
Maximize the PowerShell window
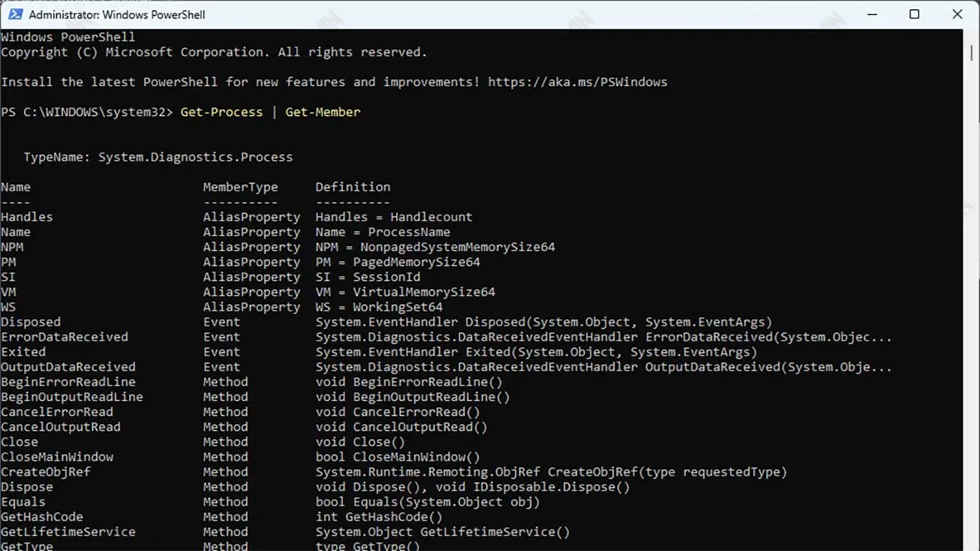click(x=914, y=14)
